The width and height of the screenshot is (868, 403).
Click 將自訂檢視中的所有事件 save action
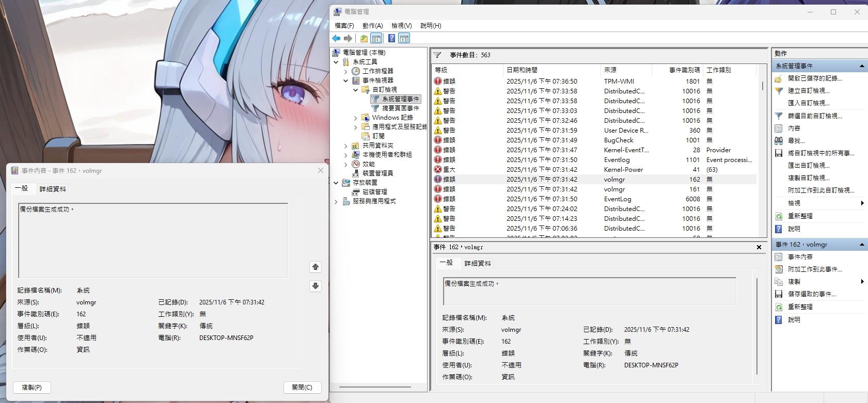(x=821, y=153)
